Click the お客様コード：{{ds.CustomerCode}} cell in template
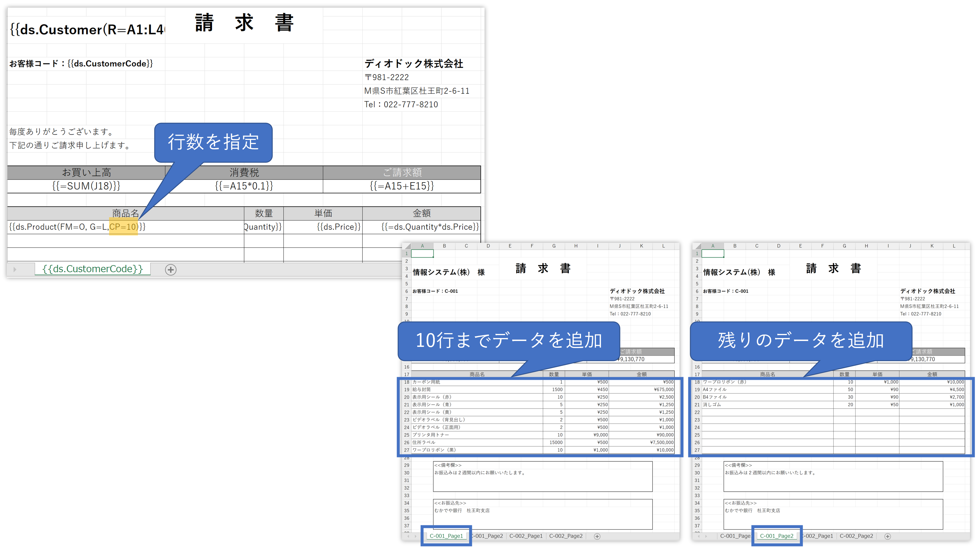Viewport: 980px width, 550px height. [81, 63]
